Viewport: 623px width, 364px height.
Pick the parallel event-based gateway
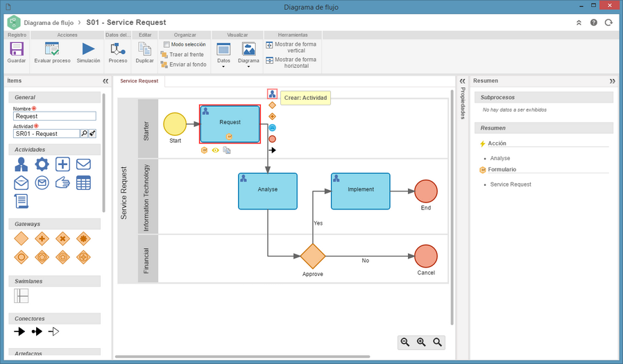click(83, 257)
